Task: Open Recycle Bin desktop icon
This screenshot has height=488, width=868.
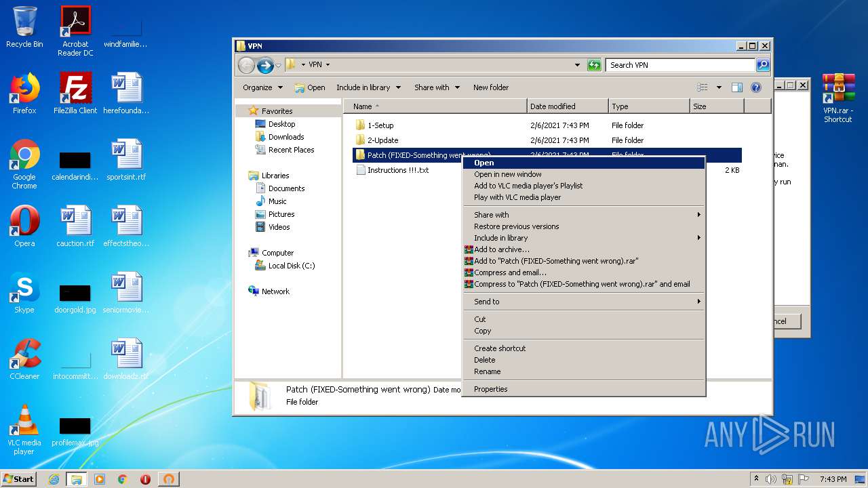Action: point(24,27)
